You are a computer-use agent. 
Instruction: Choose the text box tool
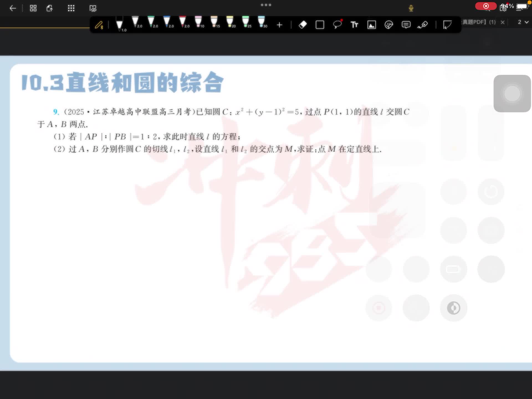click(354, 25)
